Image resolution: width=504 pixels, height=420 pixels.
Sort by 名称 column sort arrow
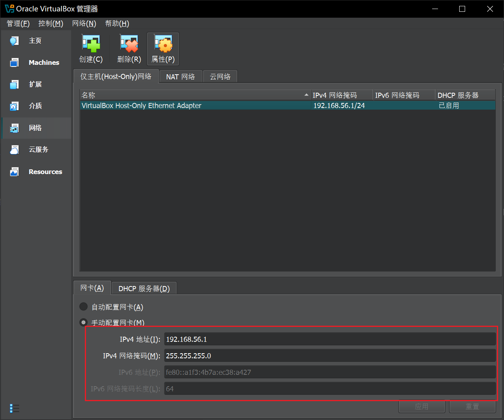[306, 95]
